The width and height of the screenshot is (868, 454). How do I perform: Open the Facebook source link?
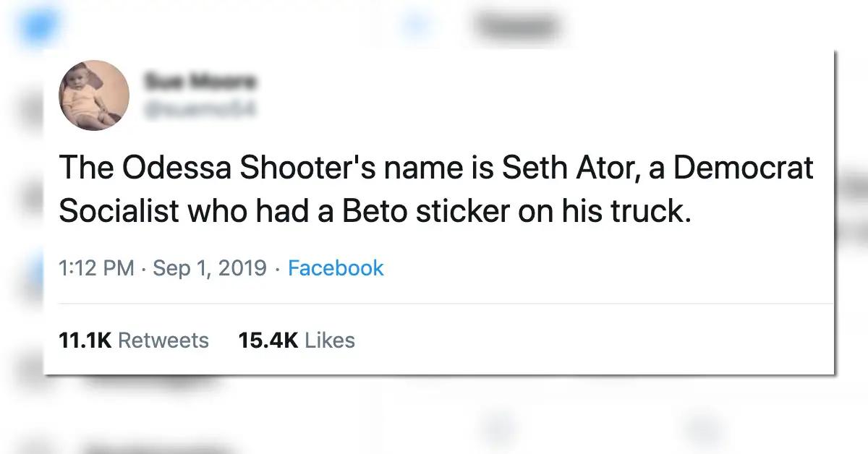pyautogui.click(x=336, y=268)
